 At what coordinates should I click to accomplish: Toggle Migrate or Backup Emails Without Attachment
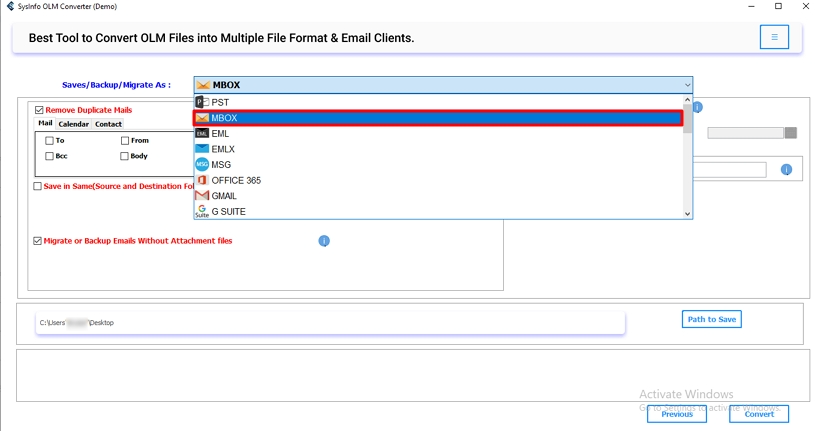coord(38,241)
